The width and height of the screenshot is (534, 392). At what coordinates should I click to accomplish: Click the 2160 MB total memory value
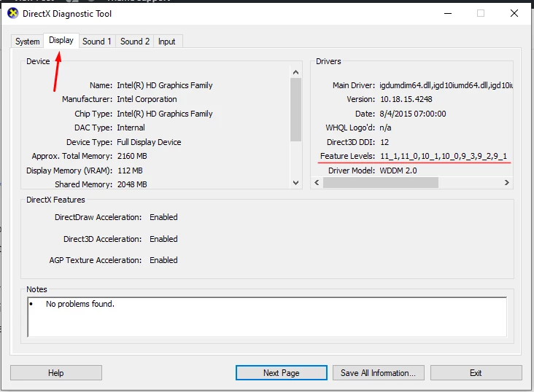click(132, 156)
